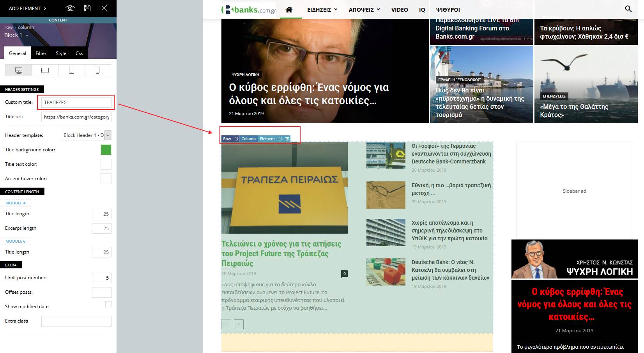Select the Row button in element toolbar
The image size is (644, 353).
tap(227, 139)
